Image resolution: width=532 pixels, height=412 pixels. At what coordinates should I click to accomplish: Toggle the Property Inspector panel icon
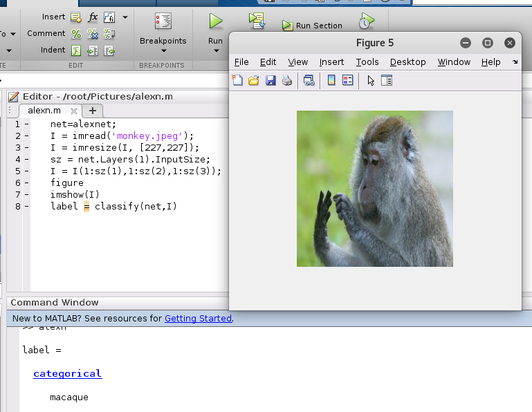387,81
